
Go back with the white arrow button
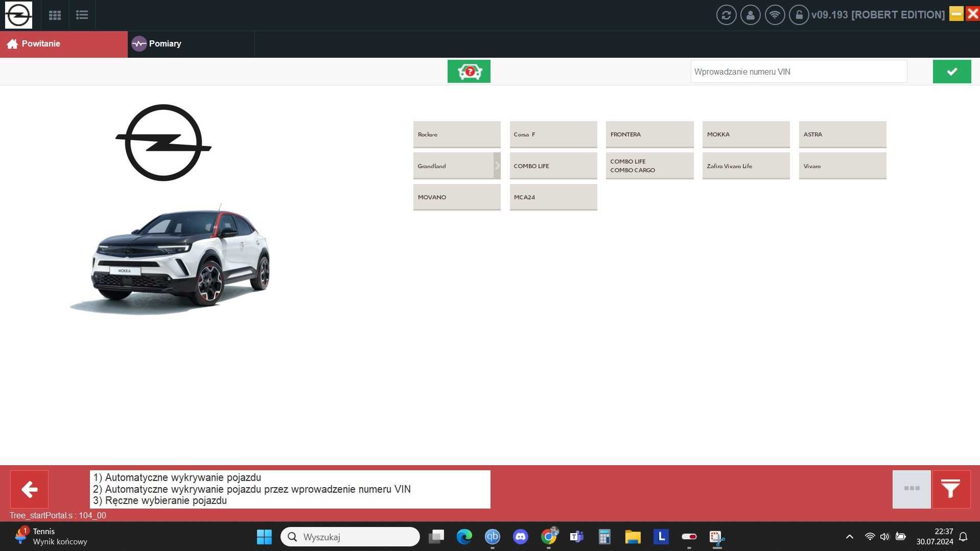tap(29, 489)
